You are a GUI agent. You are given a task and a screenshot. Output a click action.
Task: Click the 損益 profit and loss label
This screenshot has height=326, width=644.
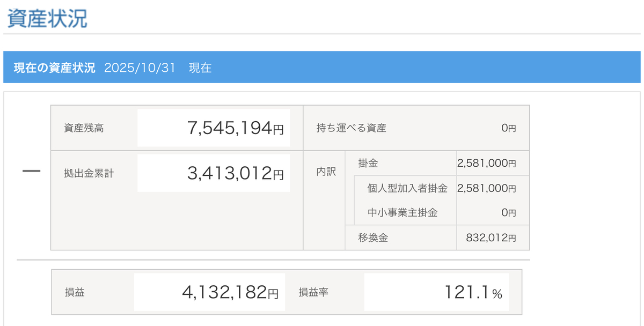click(75, 292)
